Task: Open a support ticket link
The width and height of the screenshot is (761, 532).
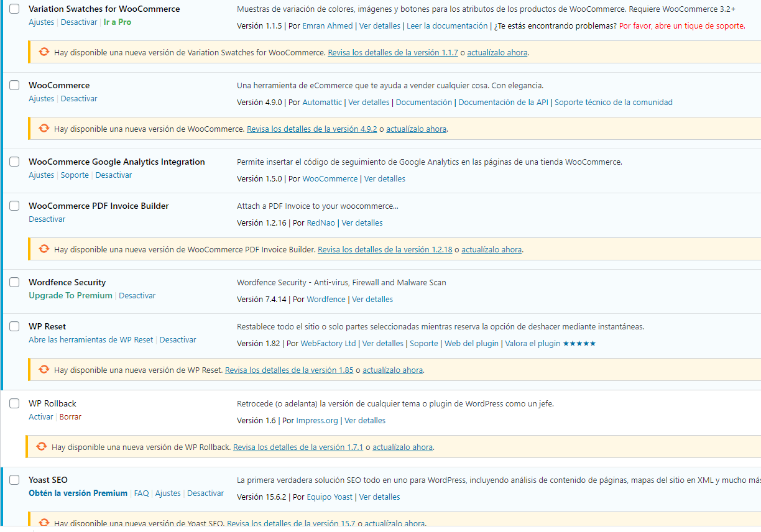Action: [x=681, y=26]
